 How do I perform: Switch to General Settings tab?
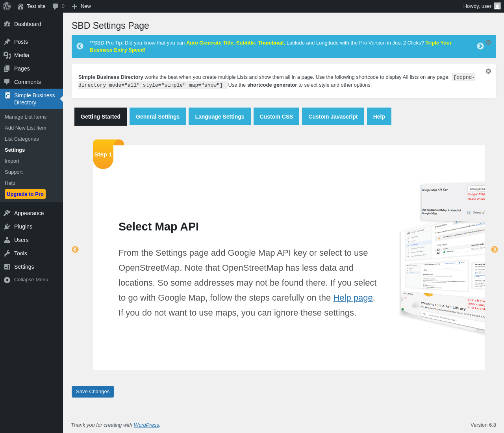157,117
